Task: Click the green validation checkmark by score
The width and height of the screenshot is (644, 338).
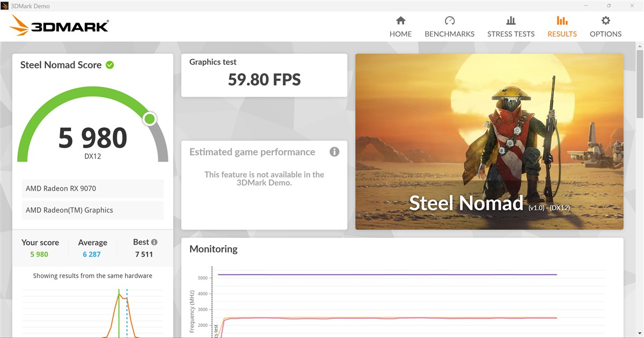Action: tap(110, 65)
